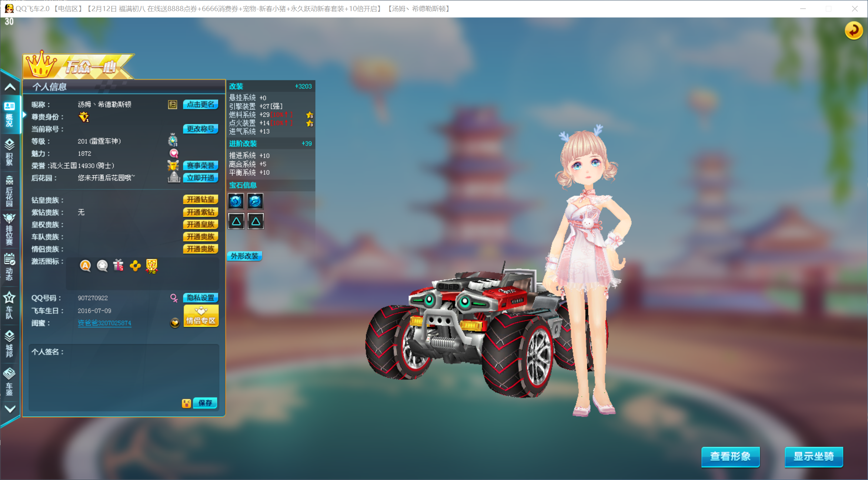
Task: Click the level globe badge icon
Action: pyautogui.click(x=173, y=140)
